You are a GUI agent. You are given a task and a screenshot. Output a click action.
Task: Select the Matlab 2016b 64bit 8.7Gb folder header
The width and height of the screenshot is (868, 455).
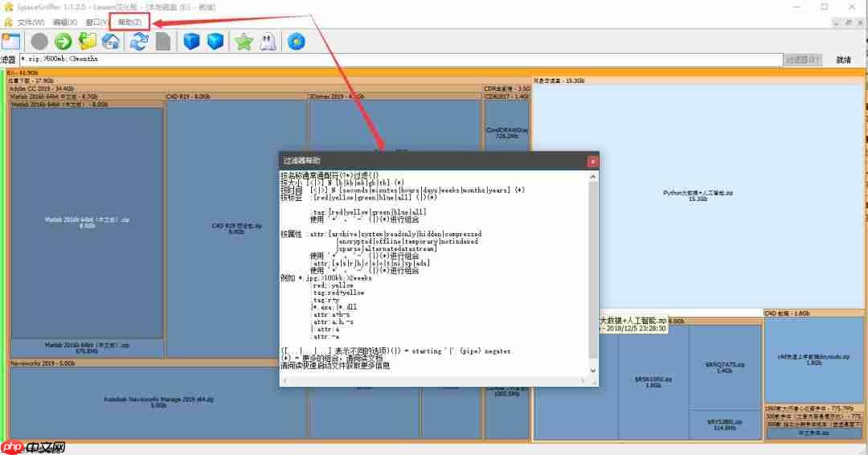(87, 96)
